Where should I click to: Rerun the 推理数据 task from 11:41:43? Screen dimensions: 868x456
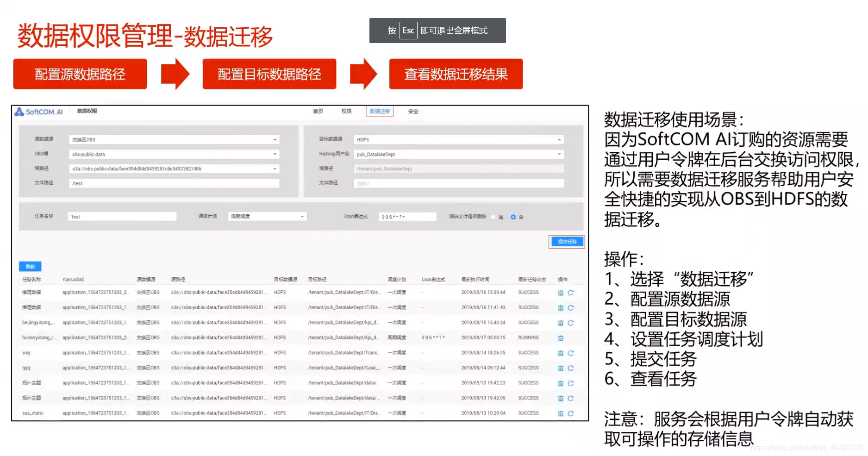[x=571, y=308]
